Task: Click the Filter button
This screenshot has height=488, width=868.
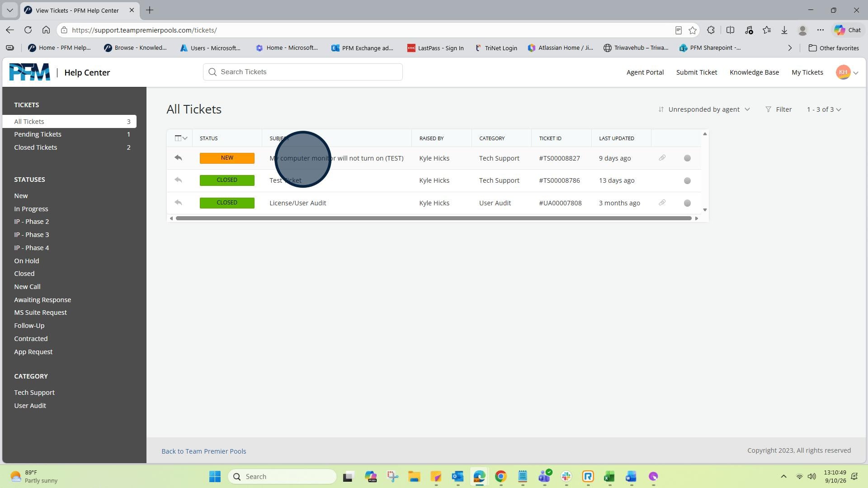Action: click(x=778, y=109)
